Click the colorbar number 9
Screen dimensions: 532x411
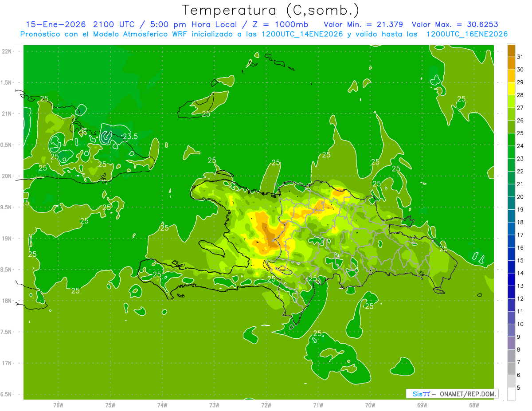pos(519,337)
